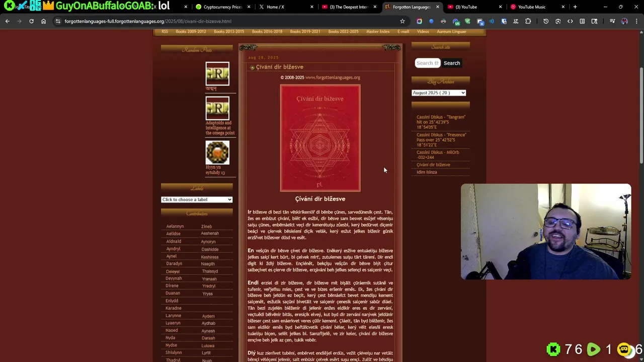644x362 pixels.
Task: View site information icon in address bar
Action: click(58, 21)
